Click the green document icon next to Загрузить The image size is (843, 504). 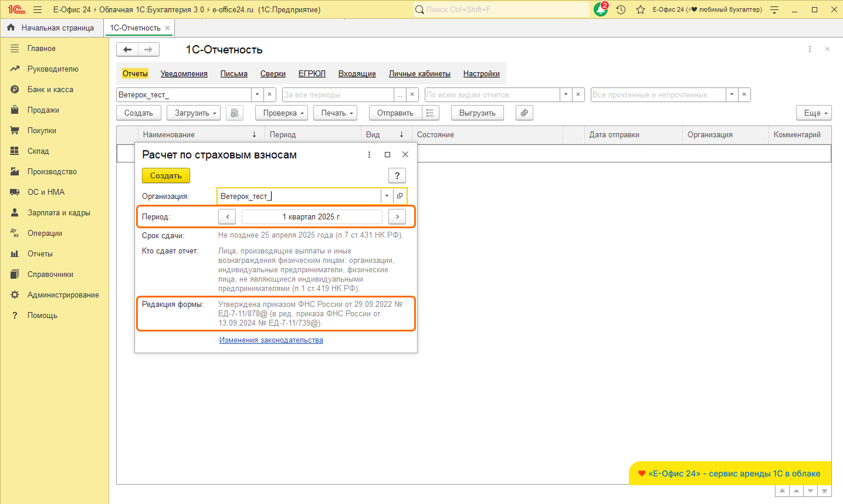tap(233, 113)
